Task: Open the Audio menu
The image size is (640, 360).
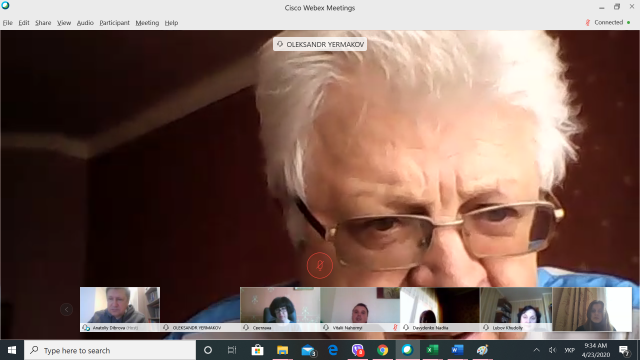Action: (x=85, y=23)
